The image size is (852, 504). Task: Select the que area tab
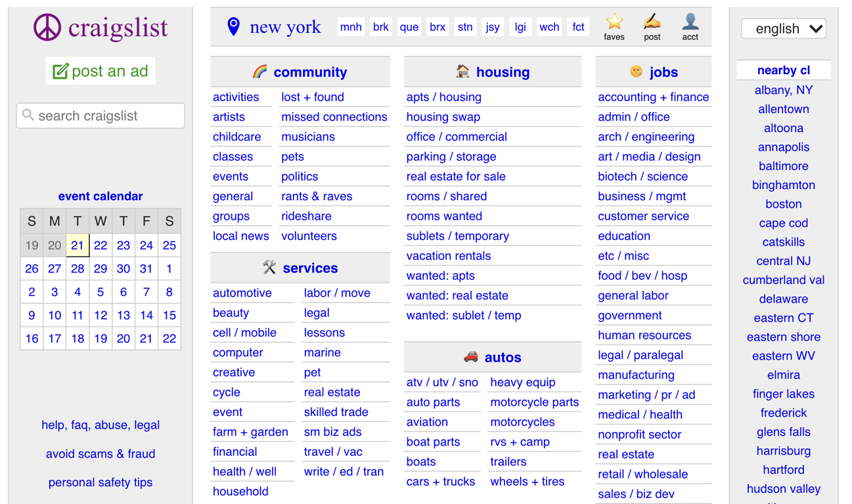[409, 27]
